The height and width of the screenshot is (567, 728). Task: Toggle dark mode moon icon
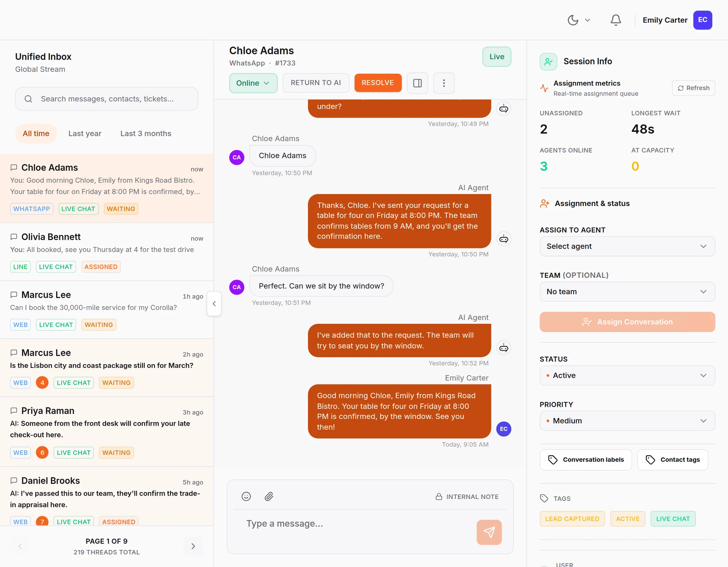(x=573, y=20)
